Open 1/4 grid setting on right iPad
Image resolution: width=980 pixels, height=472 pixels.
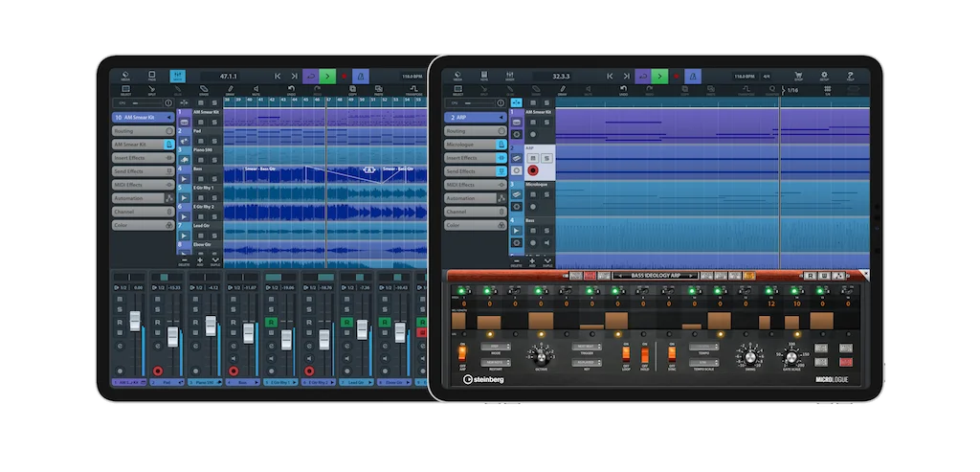click(x=828, y=91)
